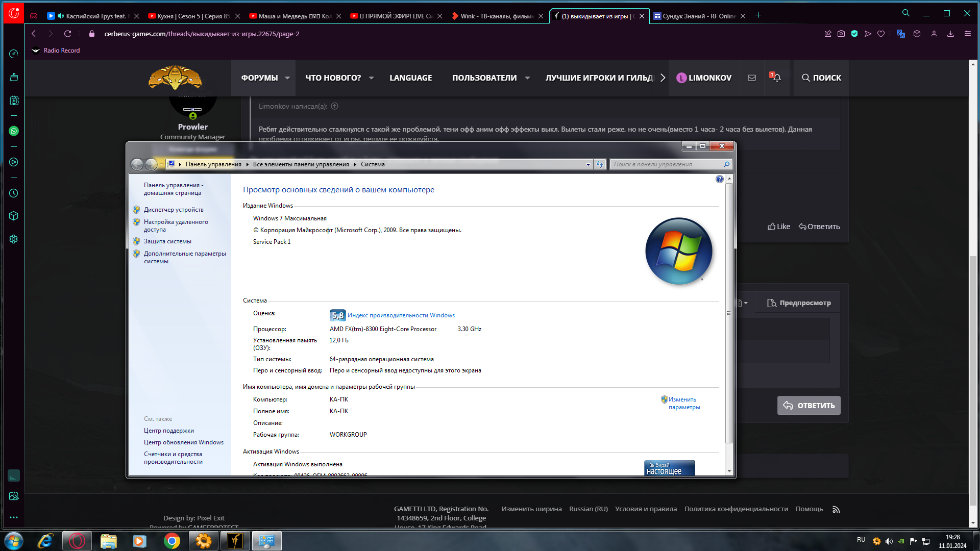Open Windows help question mark icon
Image resolution: width=980 pixels, height=551 pixels.
coord(719,179)
